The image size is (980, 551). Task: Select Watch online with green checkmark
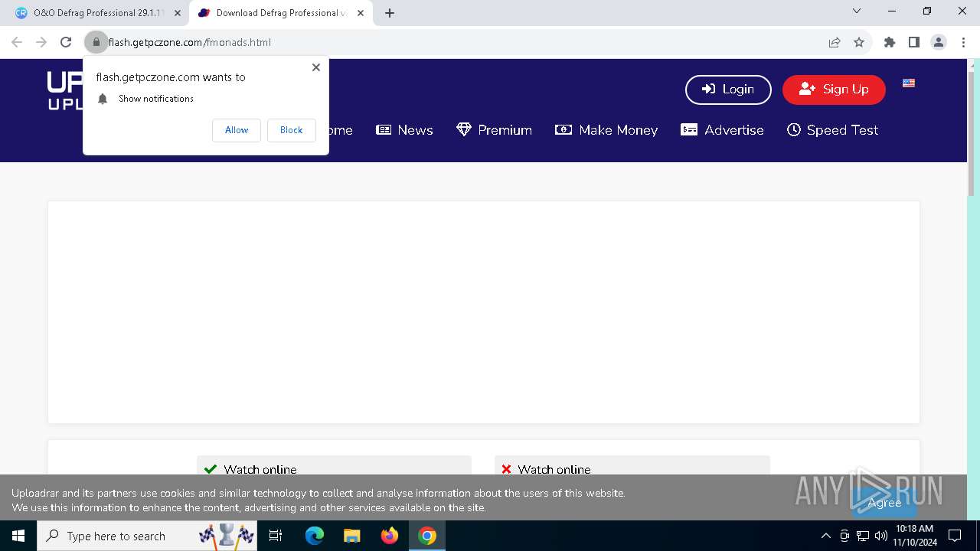click(x=334, y=468)
